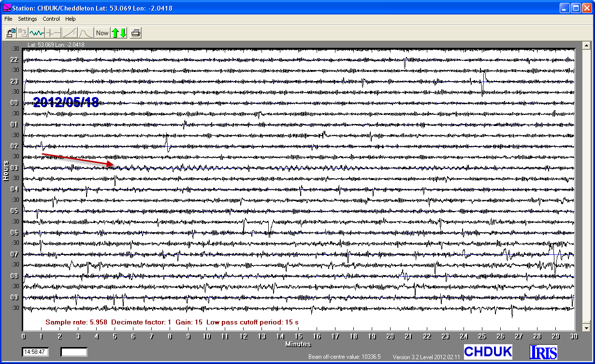595x364 pixels.
Task: Click the hour 23 axis label
Action: click(x=14, y=81)
